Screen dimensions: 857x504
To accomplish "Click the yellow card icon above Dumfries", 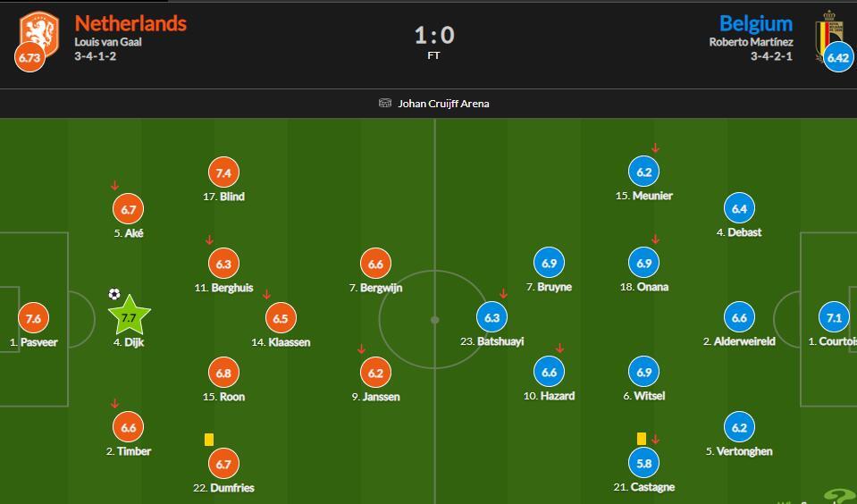I will 209,439.
